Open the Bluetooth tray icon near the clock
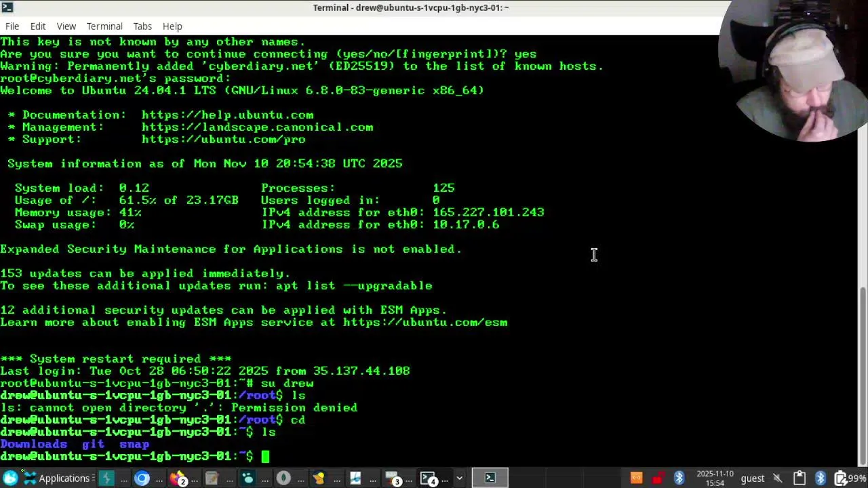 click(679, 478)
